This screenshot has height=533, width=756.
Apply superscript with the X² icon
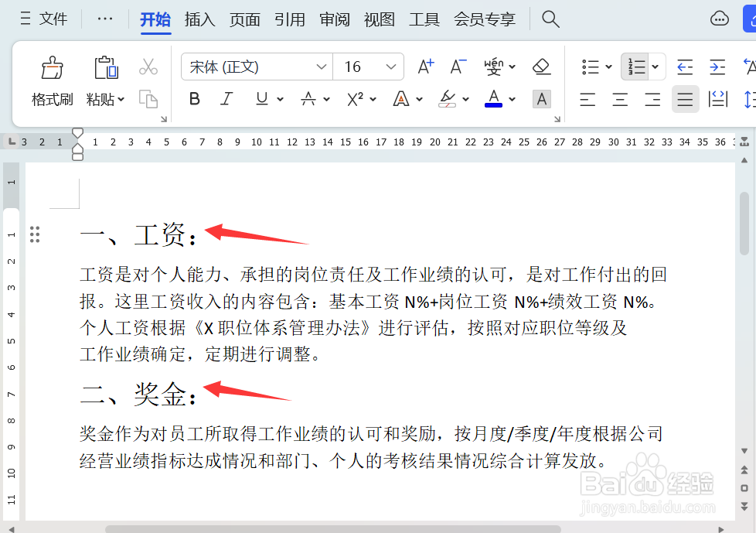(355, 99)
